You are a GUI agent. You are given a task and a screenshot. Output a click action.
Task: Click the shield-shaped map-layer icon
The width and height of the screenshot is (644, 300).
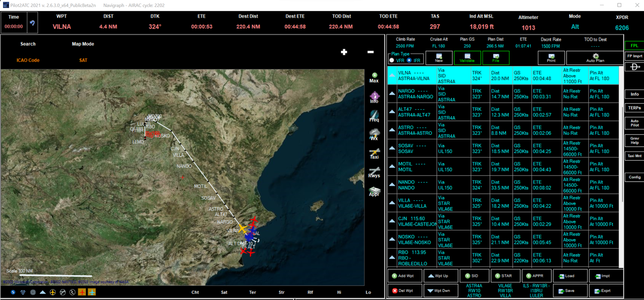tap(23, 292)
